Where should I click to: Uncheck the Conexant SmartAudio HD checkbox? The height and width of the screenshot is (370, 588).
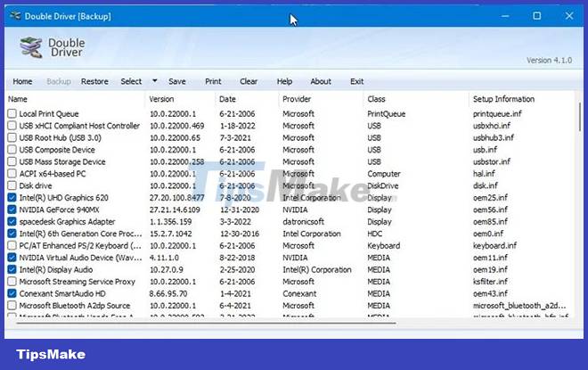[x=12, y=293]
